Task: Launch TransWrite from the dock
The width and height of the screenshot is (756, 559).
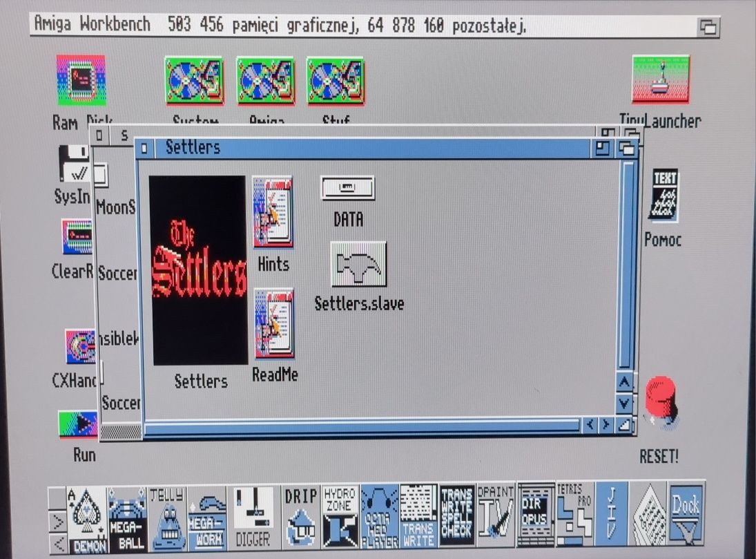Action: [x=418, y=517]
